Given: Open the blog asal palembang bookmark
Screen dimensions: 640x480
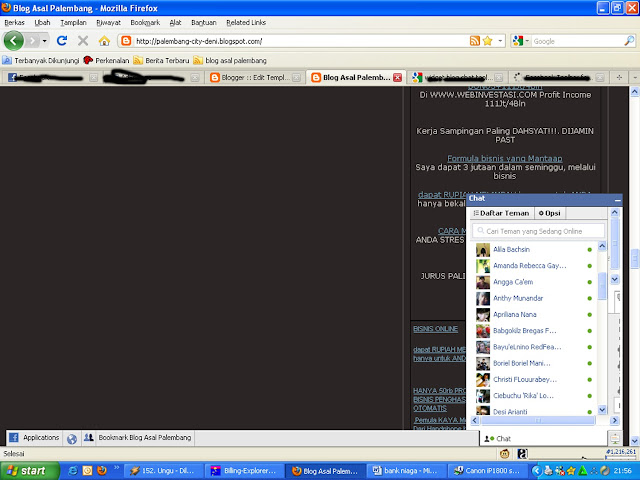Looking at the screenshot, I should [230, 60].
